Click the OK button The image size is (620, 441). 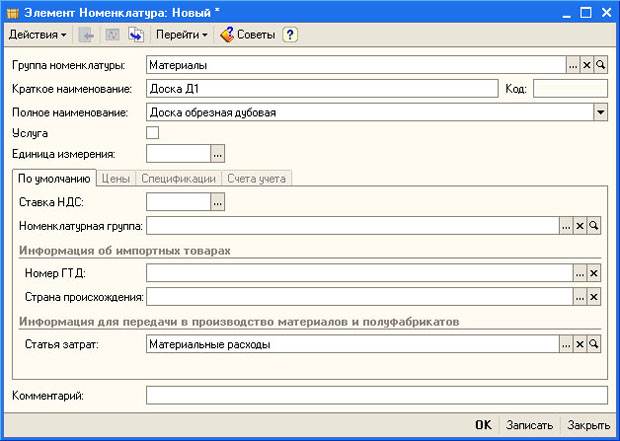tap(483, 425)
